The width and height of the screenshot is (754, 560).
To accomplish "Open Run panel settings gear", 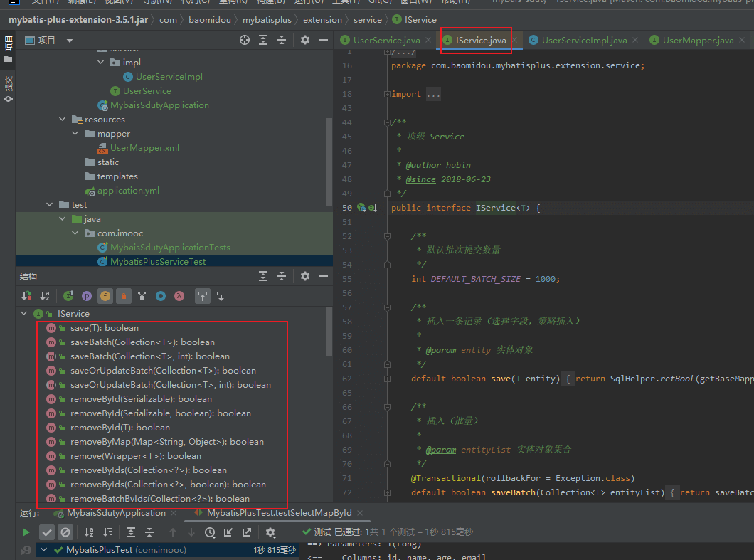I will [x=270, y=532].
